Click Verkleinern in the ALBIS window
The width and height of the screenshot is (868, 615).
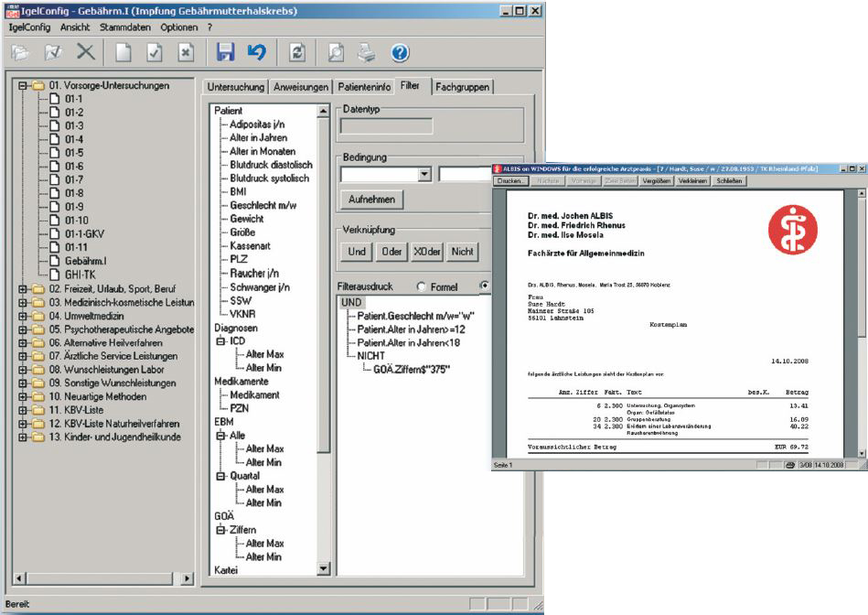(x=692, y=181)
